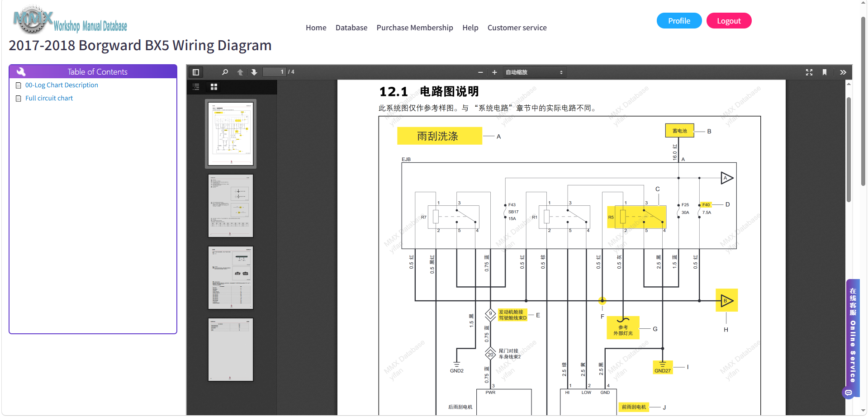The height and width of the screenshot is (417, 868).
Task: Click the Profile button
Action: point(679,21)
